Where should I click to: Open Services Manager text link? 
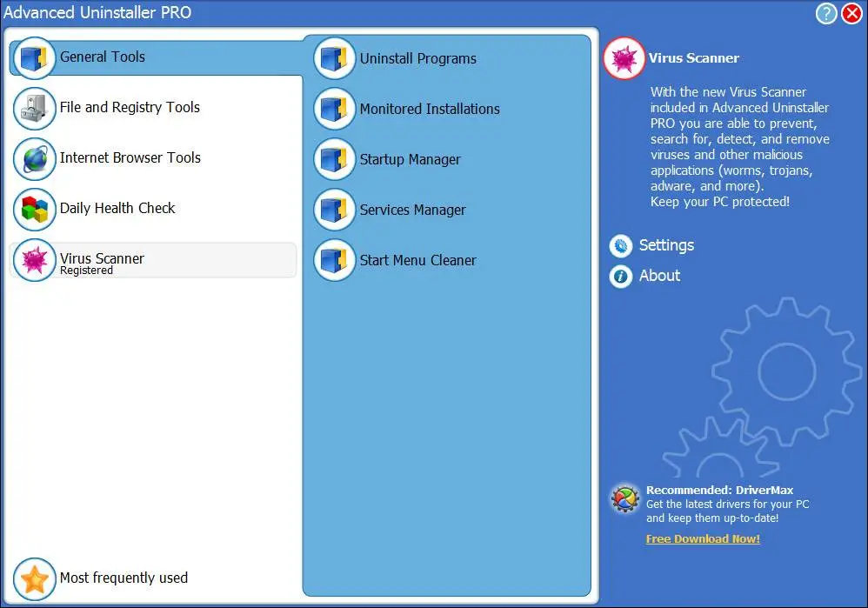pyautogui.click(x=413, y=210)
